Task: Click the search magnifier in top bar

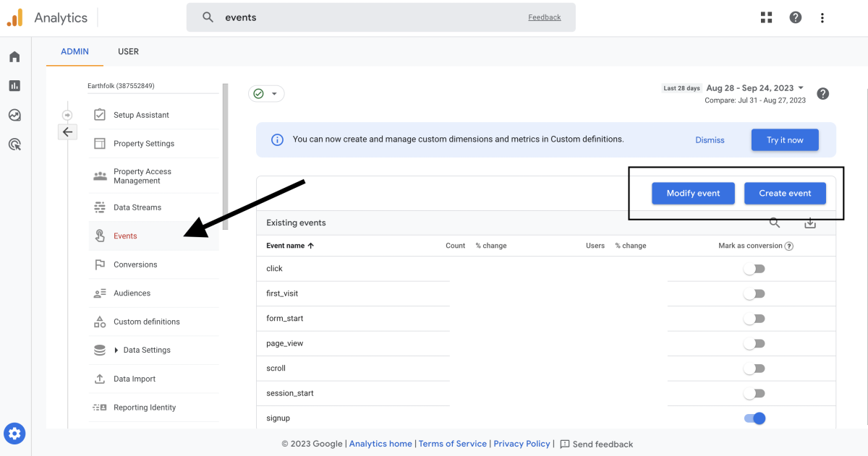Action: tap(208, 17)
